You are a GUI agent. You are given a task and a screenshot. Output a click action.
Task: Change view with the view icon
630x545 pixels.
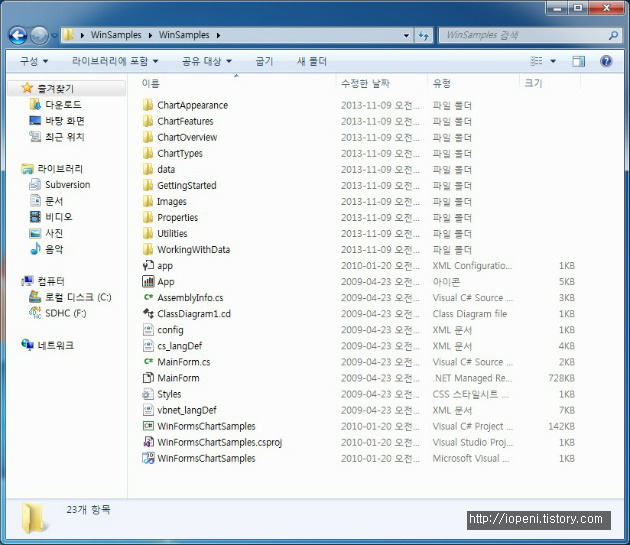click(536, 61)
